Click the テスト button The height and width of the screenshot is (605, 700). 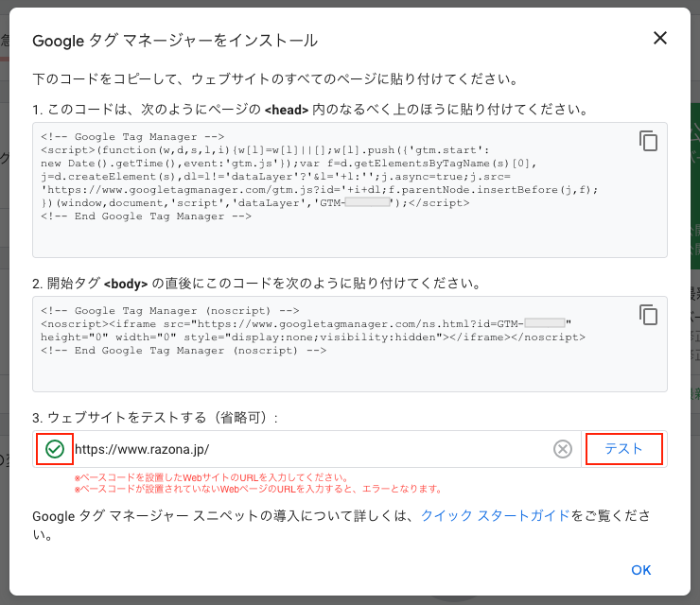pyautogui.click(x=623, y=449)
